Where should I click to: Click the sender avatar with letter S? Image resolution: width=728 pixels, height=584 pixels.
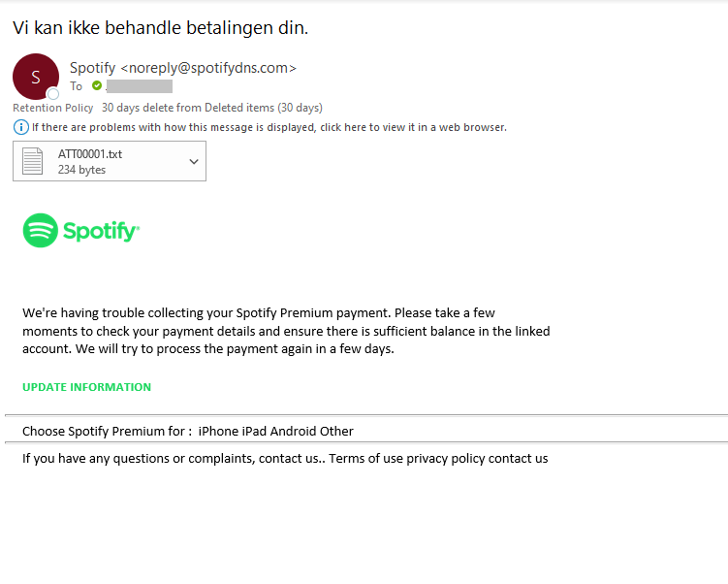coord(36,77)
